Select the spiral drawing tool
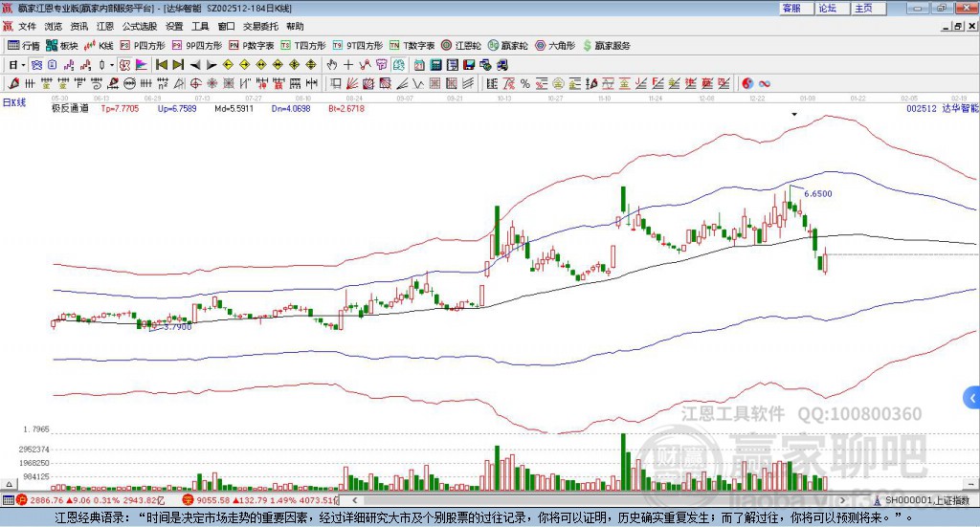Screen dimensions: 980x527 coord(97,83)
